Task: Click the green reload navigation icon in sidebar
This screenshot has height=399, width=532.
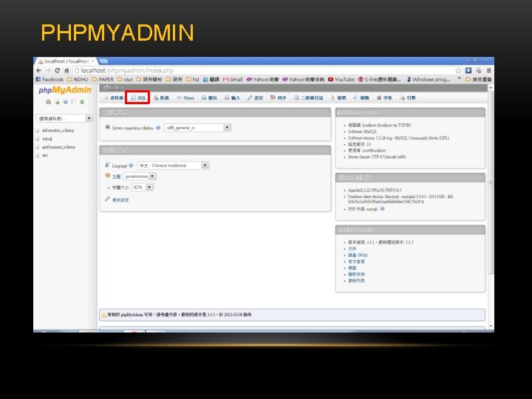Action: tap(82, 102)
